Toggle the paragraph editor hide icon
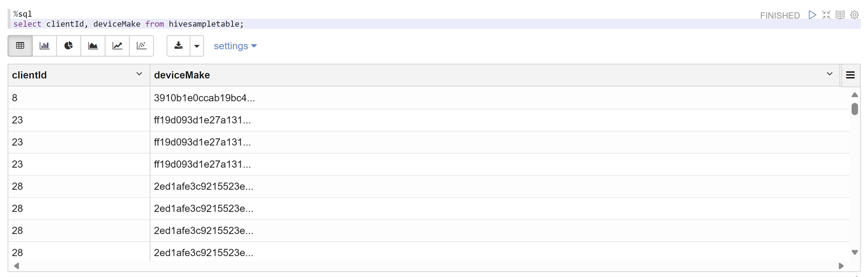The image size is (868, 277). [826, 15]
